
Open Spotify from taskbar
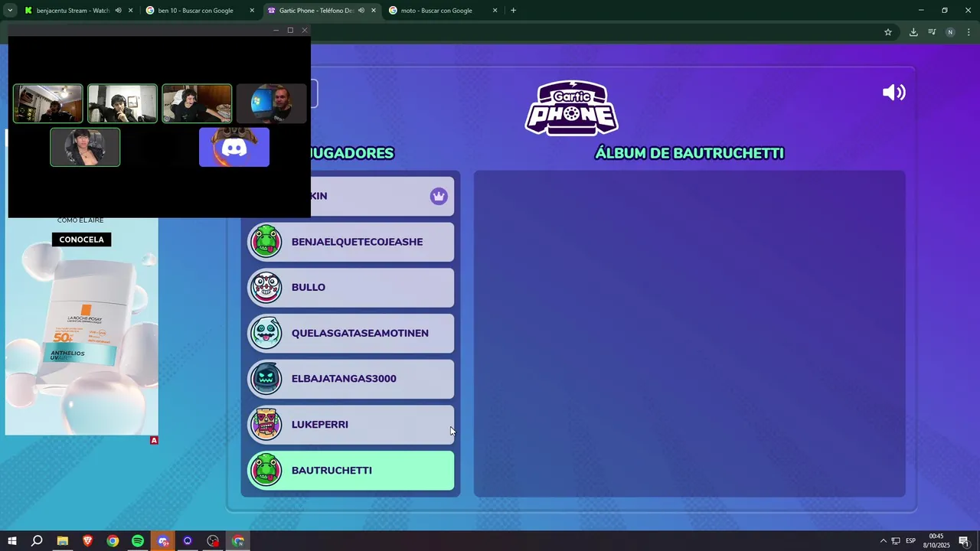pyautogui.click(x=138, y=541)
